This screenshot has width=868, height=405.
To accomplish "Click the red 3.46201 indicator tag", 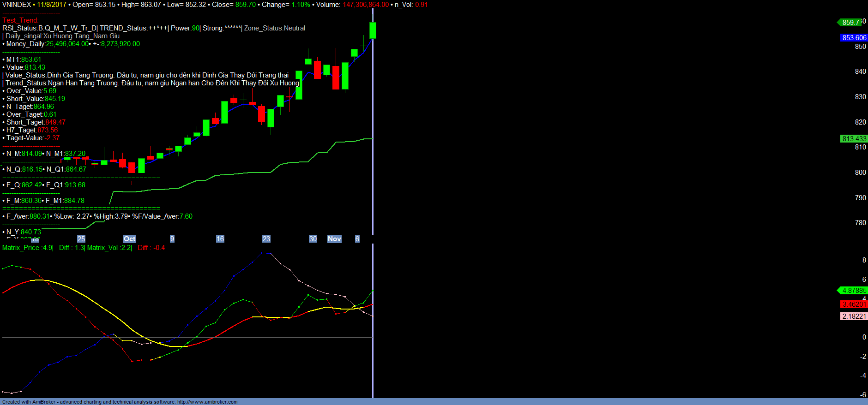I will pos(854,304).
